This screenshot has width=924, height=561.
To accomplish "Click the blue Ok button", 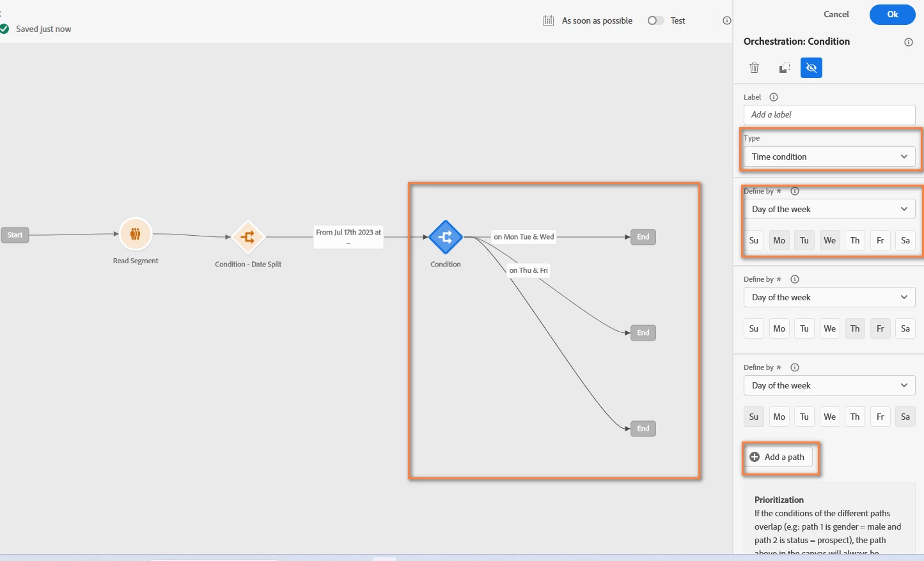I will click(x=893, y=14).
